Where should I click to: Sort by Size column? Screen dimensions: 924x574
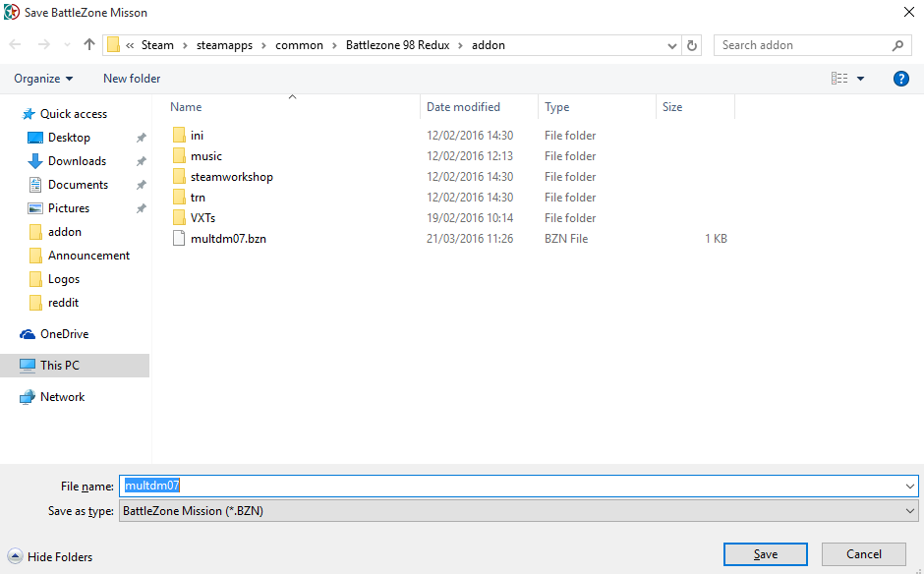pyautogui.click(x=672, y=107)
